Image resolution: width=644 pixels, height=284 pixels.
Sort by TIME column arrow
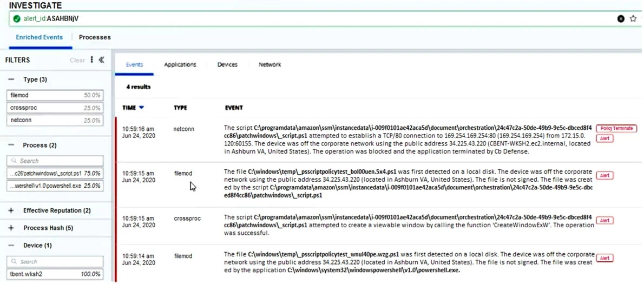(142, 108)
